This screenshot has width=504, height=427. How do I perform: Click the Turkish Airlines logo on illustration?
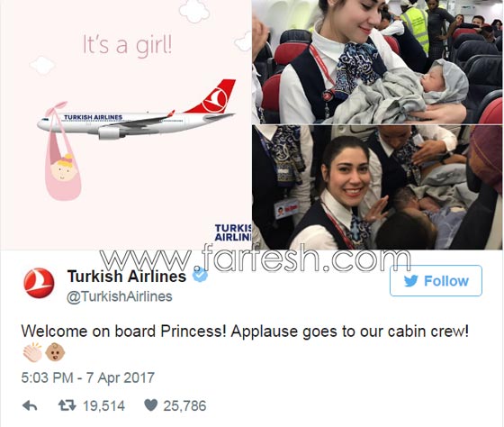coord(233,232)
